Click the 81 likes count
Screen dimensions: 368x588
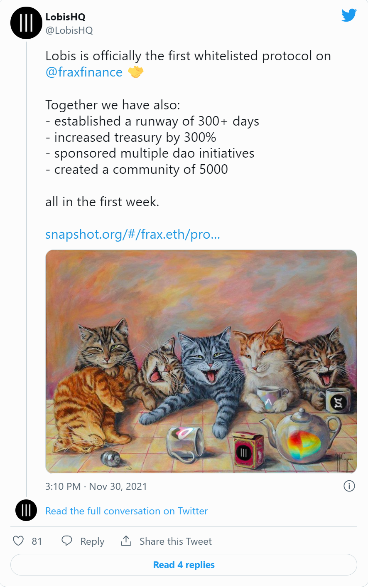click(x=37, y=541)
